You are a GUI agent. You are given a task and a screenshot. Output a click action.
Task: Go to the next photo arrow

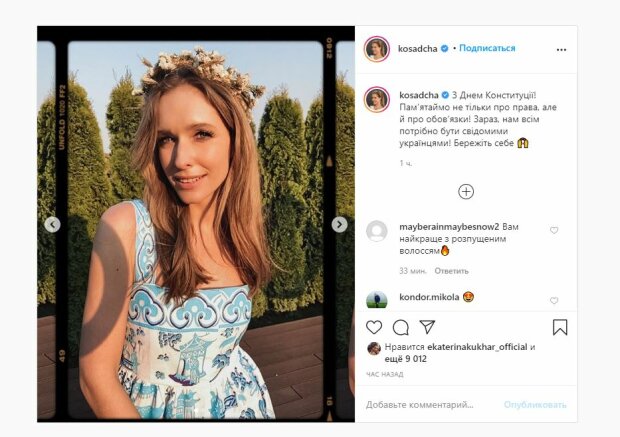(339, 225)
